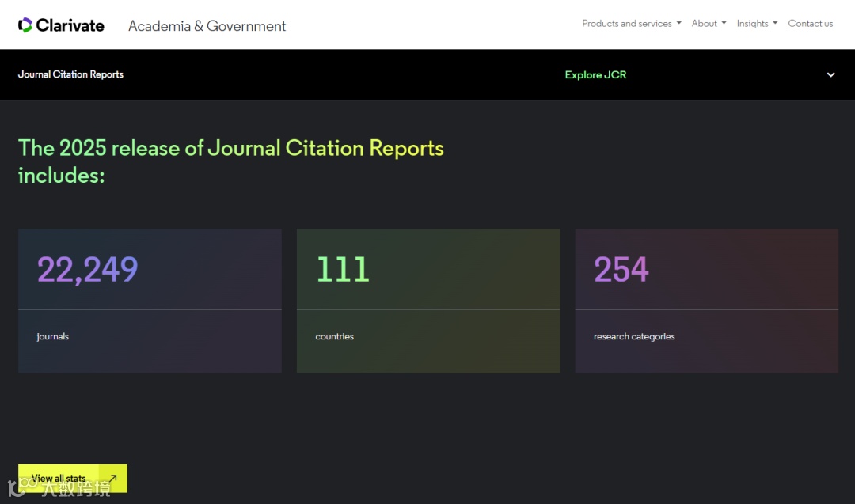This screenshot has width=855, height=504.
Task: Click the arrow icon on View all stats
Action: (113, 479)
